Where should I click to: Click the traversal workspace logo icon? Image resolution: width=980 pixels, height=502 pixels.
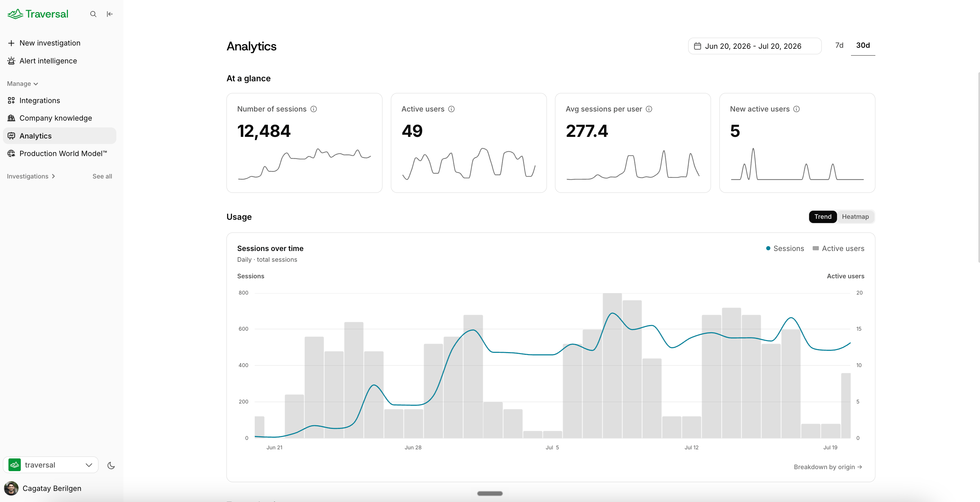14,465
